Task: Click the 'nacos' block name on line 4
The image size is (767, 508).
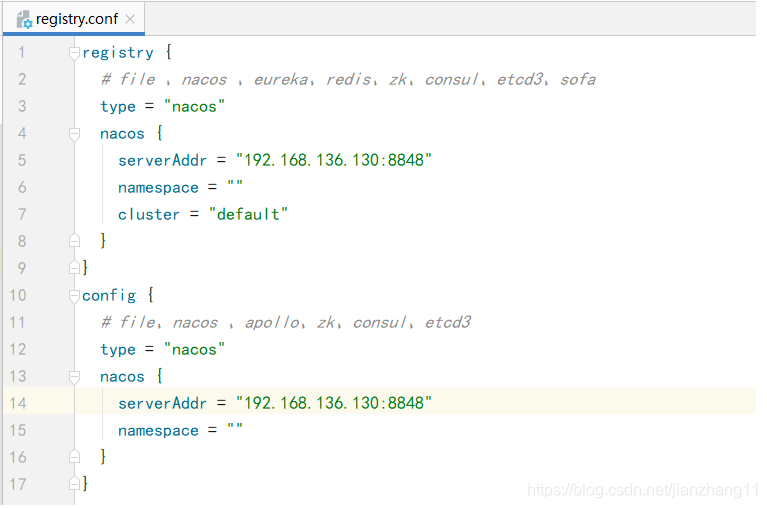Action: pos(122,134)
